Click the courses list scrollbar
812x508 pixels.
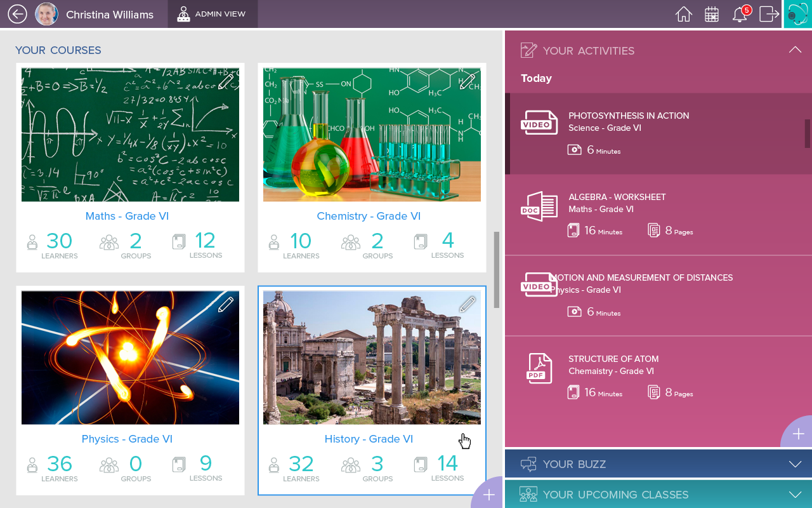tap(497, 270)
